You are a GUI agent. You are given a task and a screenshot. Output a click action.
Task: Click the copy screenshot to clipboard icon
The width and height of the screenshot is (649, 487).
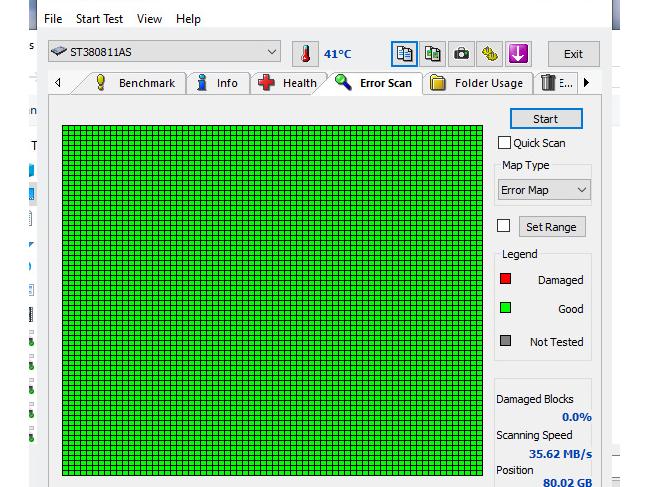(432, 54)
